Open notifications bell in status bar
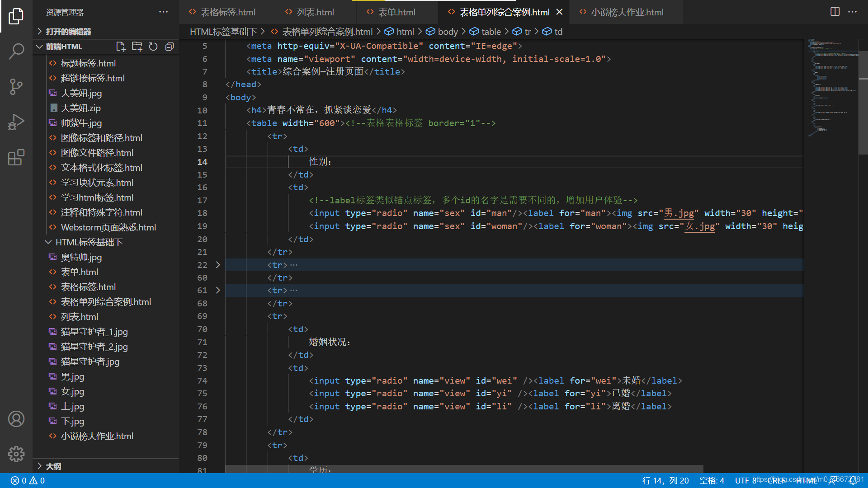The width and height of the screenshot is (868, 488). (853, 481)
